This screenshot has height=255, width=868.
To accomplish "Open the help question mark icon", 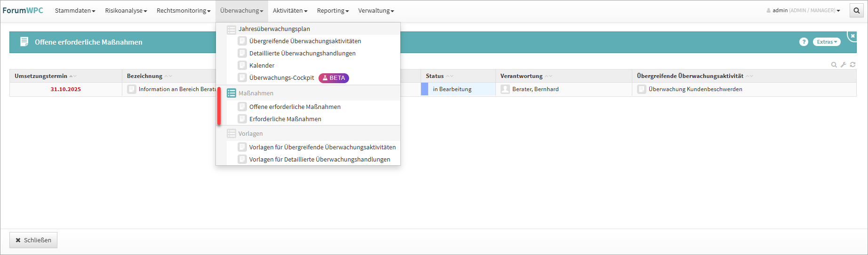I will coord(804,42).
